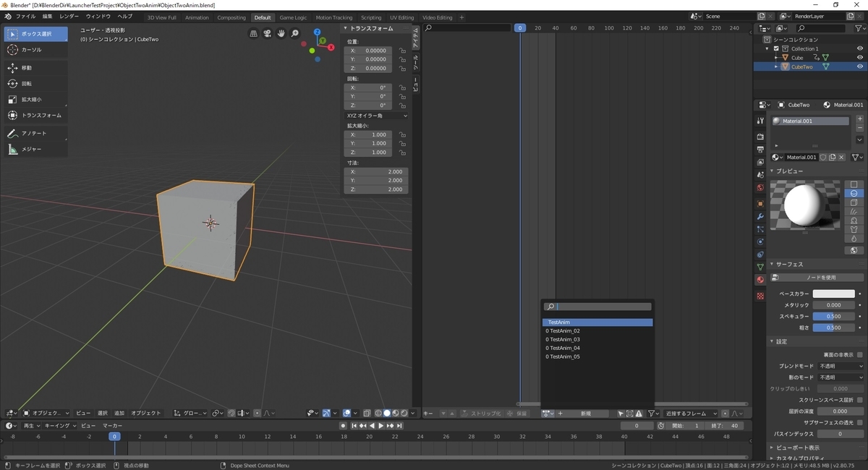
Task: Click the pan hand icon in viewport
Action: point(281,33)
